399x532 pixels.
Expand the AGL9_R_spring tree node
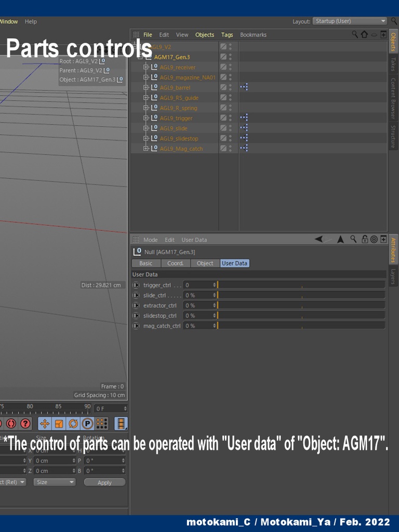[146, 108]
